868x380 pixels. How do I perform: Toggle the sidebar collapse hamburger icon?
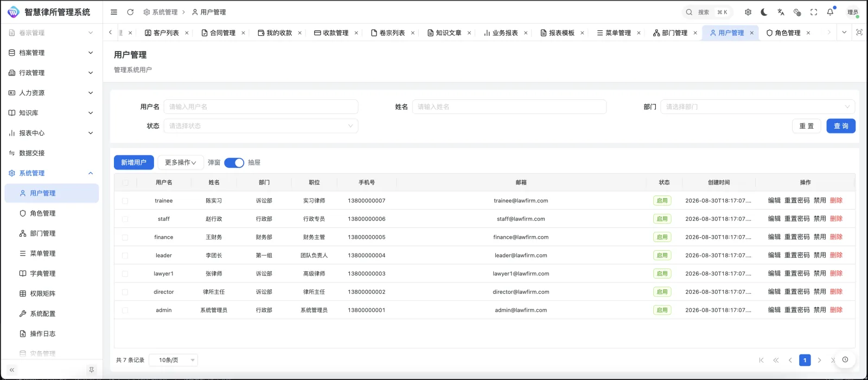click(x=114, y=12)
